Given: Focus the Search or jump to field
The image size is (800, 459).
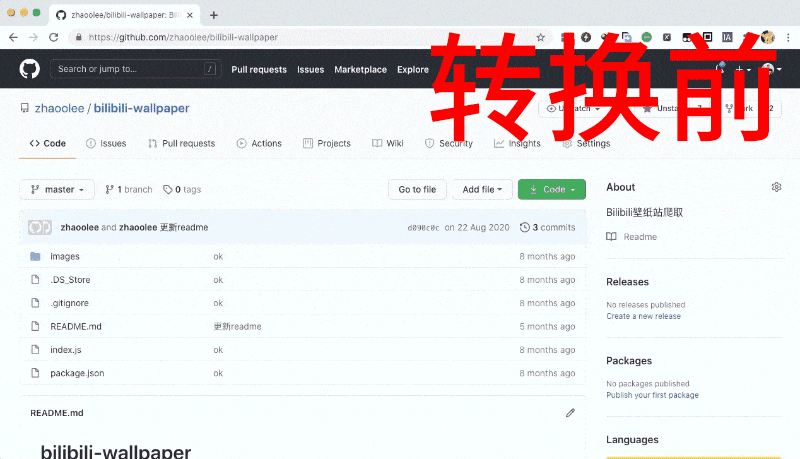Looking at the screenshot, I should [x=136, y=69].
